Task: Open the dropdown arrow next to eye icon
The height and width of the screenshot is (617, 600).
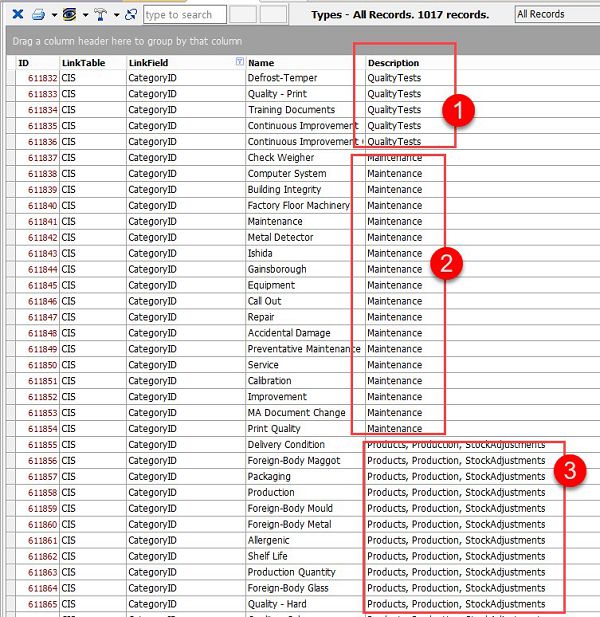Action: [x=85, y=15]
